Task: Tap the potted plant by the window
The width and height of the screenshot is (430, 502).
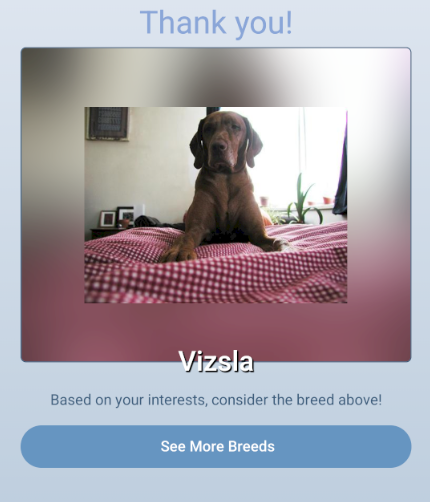Action: 303,200
